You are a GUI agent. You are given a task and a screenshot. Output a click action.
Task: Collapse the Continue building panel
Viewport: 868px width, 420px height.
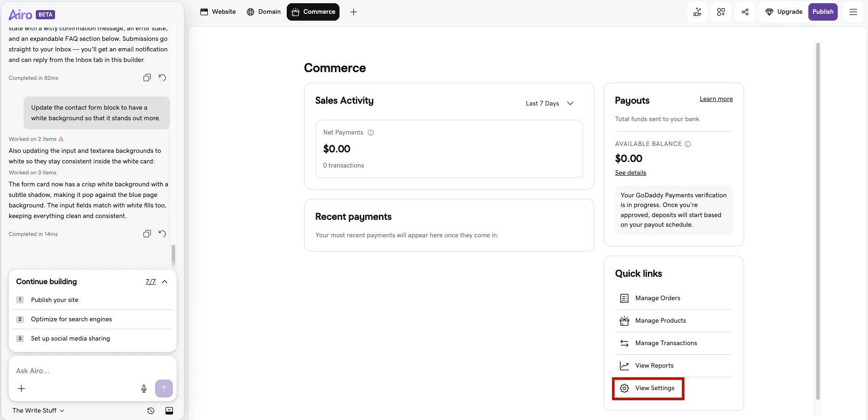(165, 282)
